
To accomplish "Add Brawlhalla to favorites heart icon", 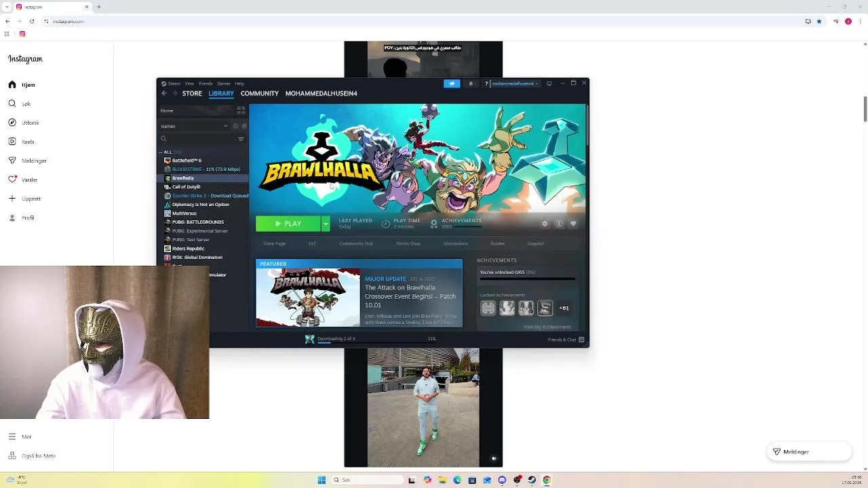I will pos(573,224).
